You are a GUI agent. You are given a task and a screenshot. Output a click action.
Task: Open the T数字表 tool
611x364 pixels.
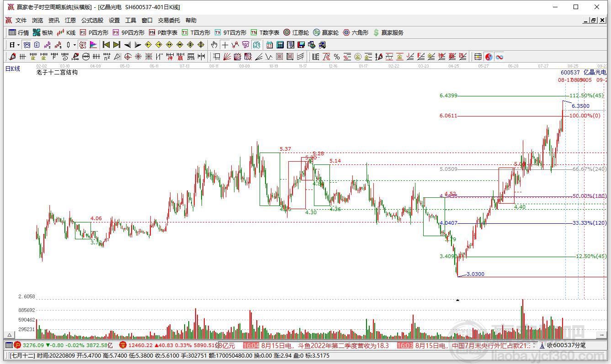pyautogui.click(x=265, y=32)
